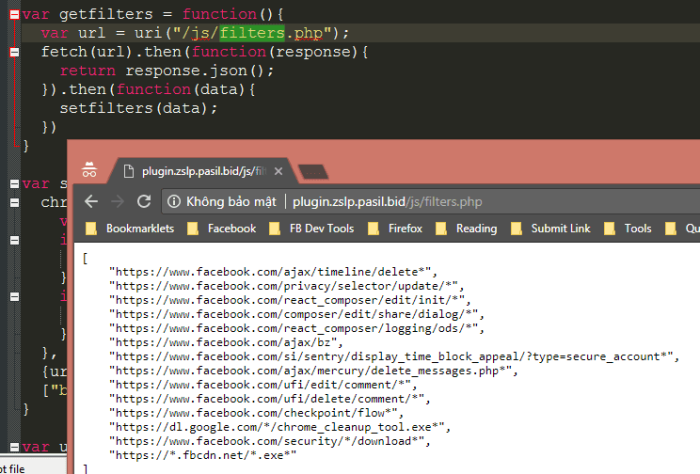The height and width of the screenshot is (474, 700).
Task: Click the chrome_cleanup_tool.exe URL entry
Action: click(280, 427)
